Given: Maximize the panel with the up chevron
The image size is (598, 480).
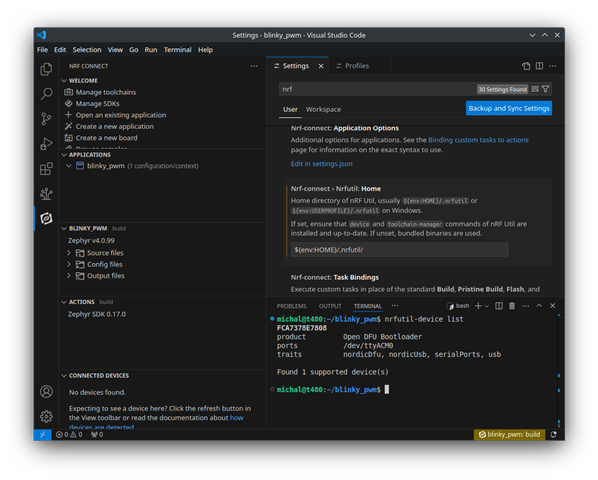Looking at the screenshot, I should point(539,306).
